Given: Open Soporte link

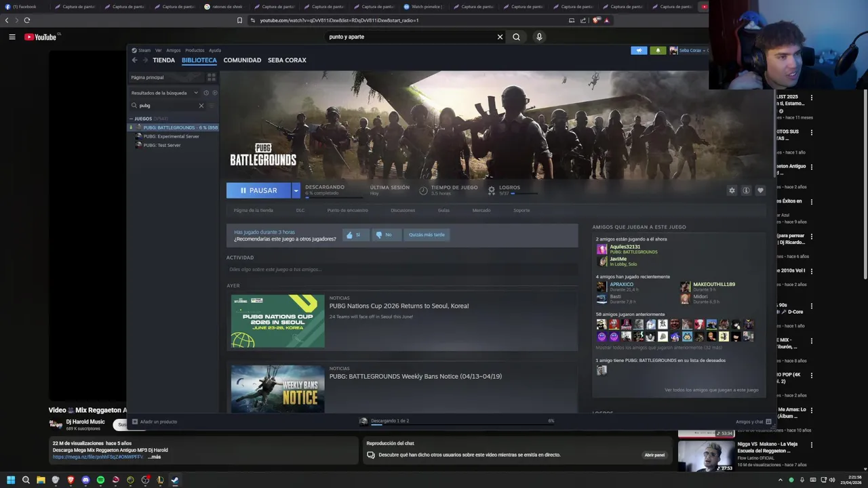Looking at the screenshot, I should (521, 210).
